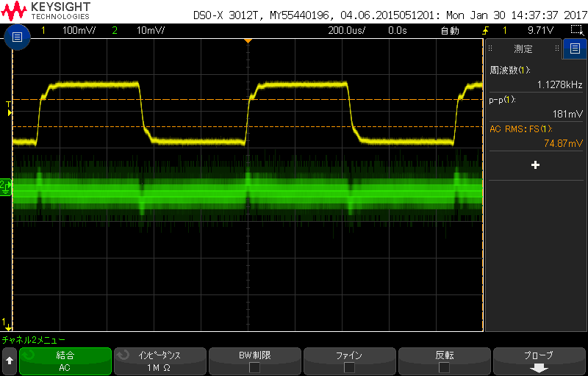
Task: Open the 結合 AC coupling selector
Action: pos(65,361)
